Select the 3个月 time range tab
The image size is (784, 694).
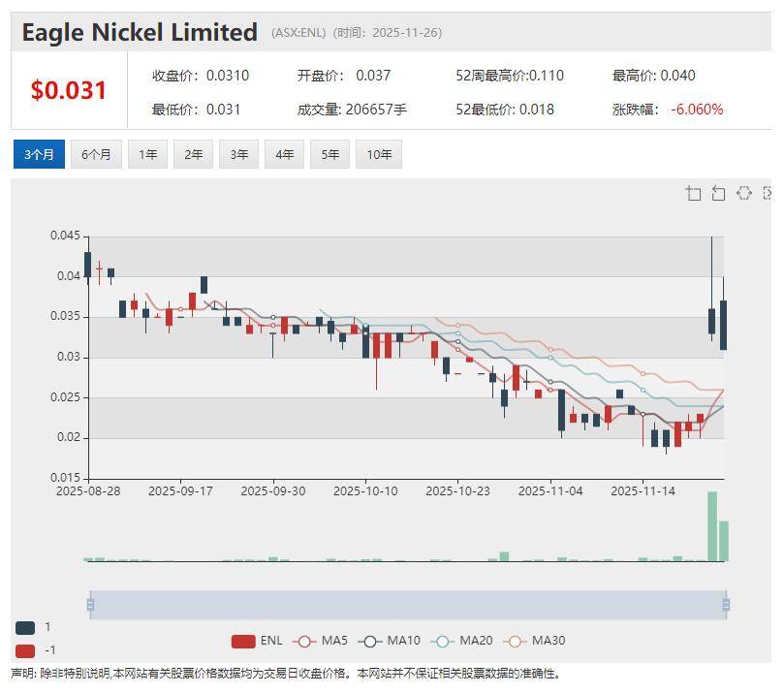tap(39, 154)
